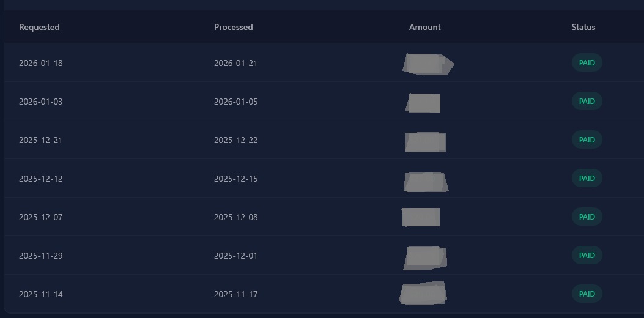Sort by the Processed column header
644x318 pixels.
[233, 27]
